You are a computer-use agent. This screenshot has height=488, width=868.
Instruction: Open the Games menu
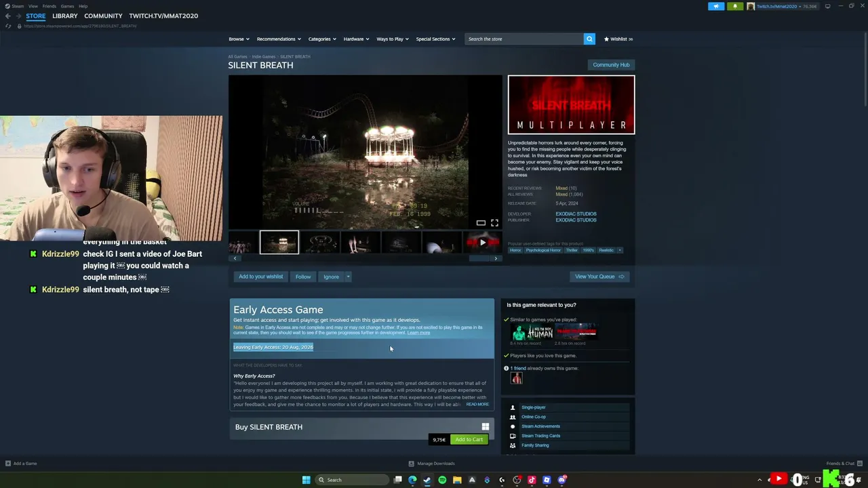pyautogui.click(x=67, y=6)
